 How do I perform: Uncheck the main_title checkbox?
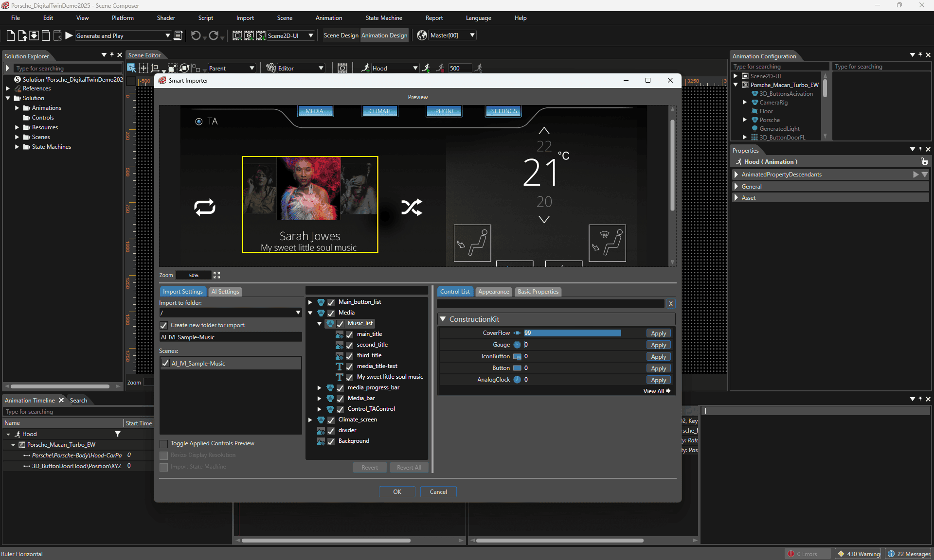[349, 334]
